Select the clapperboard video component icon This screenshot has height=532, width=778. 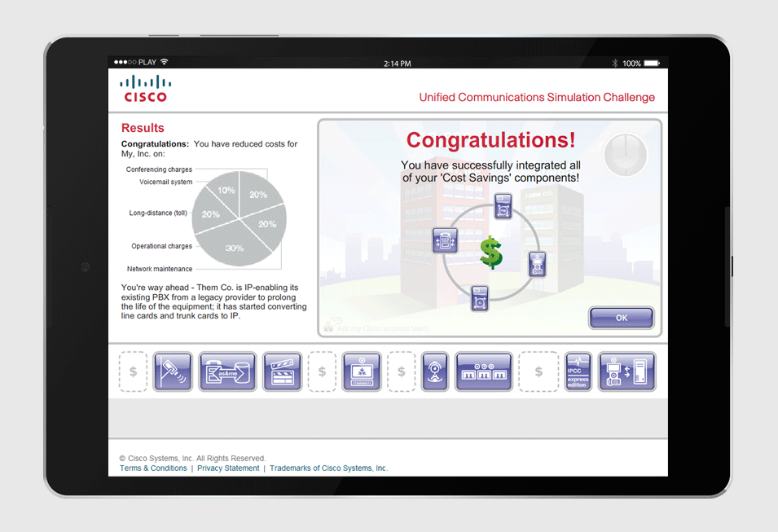[283, 372]
